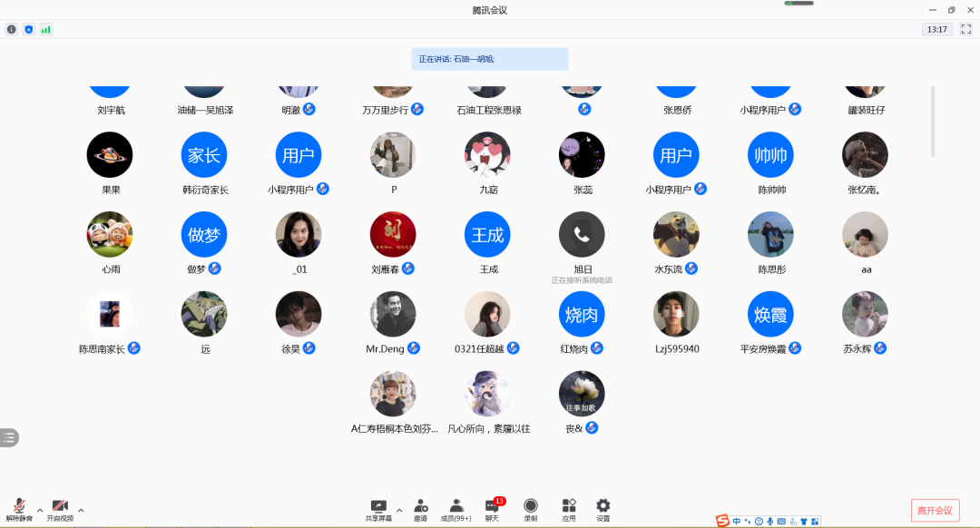Turn on camera via 开启视频
The width and height of the screenshot is (980, 528).
click(x=60, y=509)
